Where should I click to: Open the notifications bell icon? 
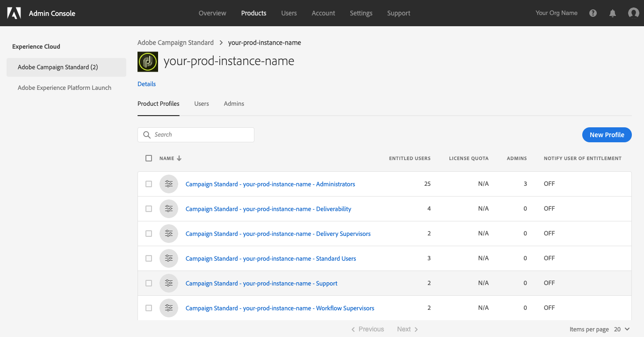(x=613, y=13)
